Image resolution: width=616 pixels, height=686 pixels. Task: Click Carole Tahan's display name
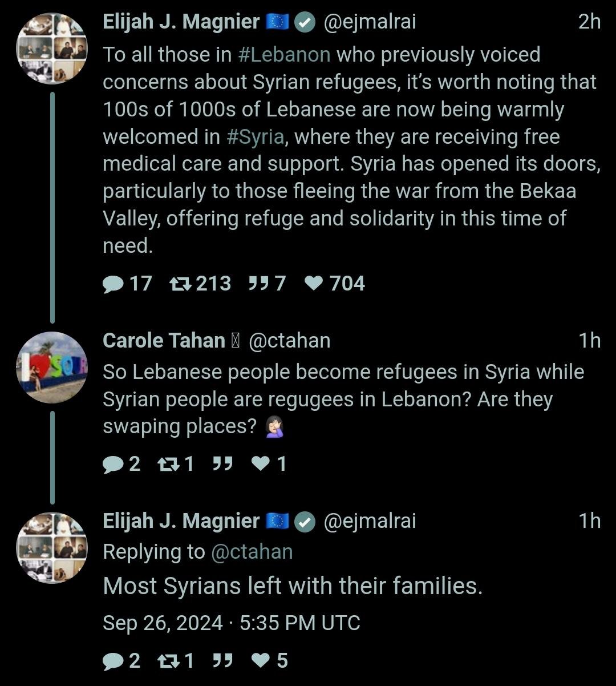click(164, 341)
